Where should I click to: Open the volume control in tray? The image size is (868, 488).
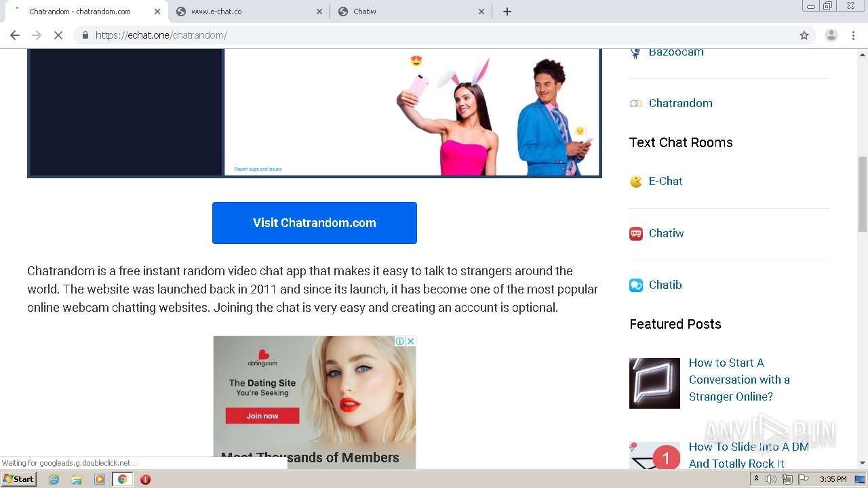(x=771, y=479)
